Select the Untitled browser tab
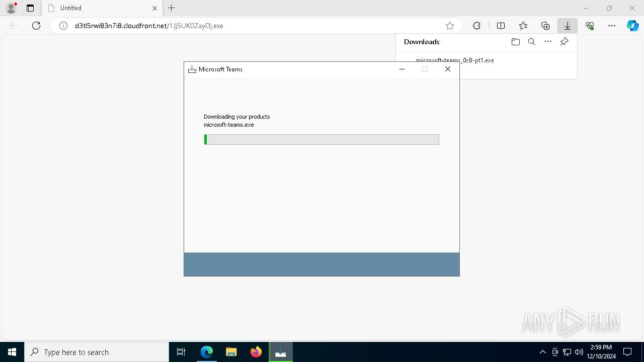 click(x=102, y=8)
